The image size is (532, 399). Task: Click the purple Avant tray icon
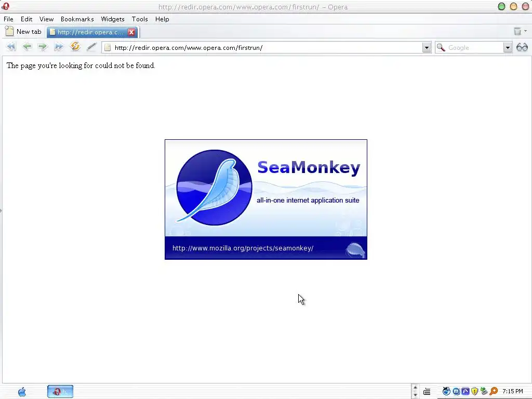[465, 392]
